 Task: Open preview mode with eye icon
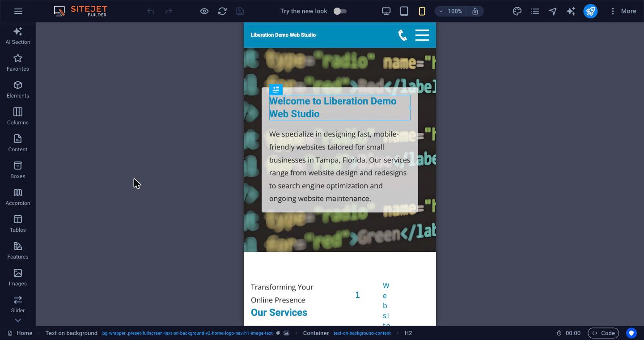(x=204, y=11)
